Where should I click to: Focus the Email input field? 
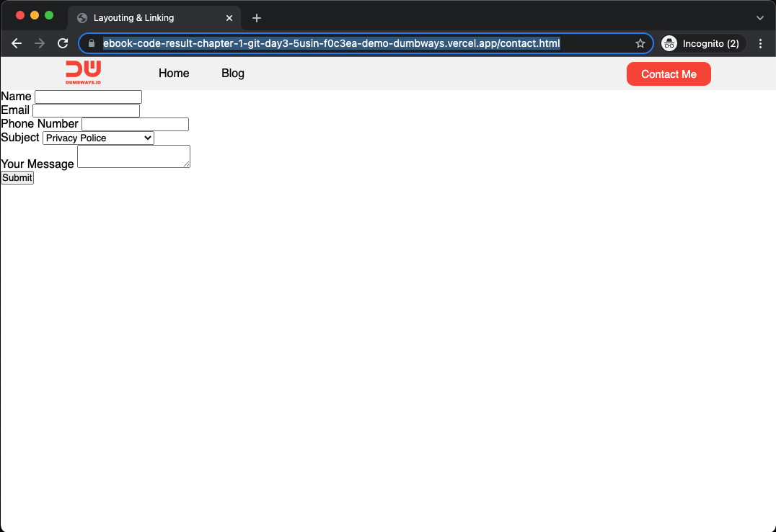[x=86, y=110]
